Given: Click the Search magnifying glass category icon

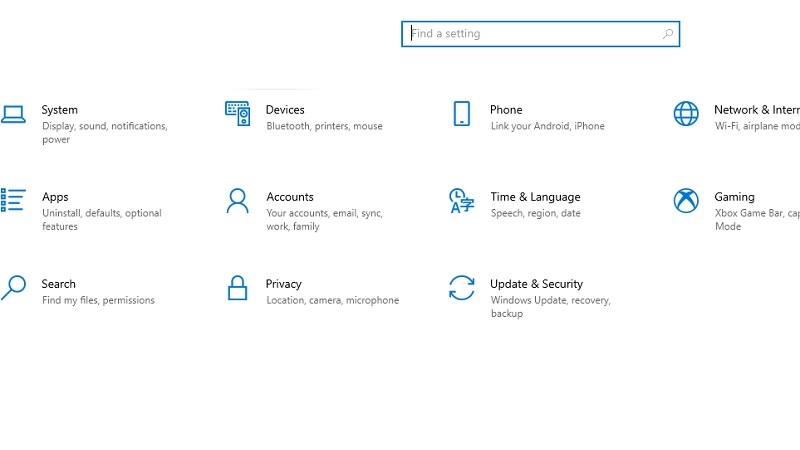Looking at the screenshot, I should (12, 288).
